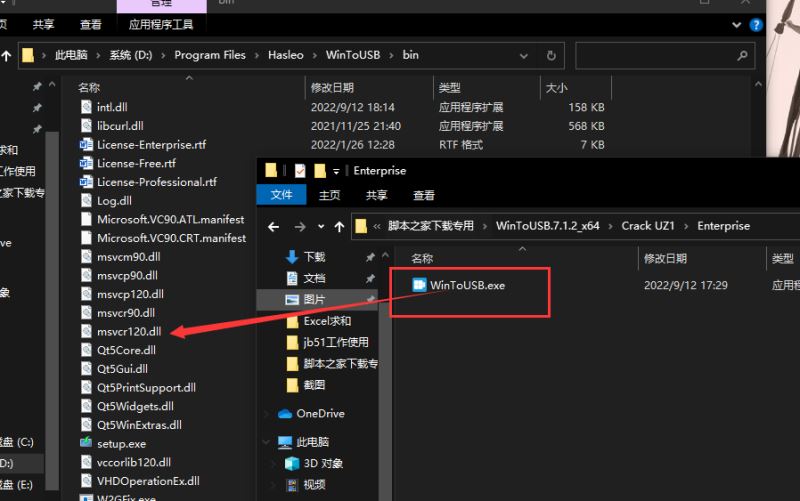Open recent locations dropdown in Enterprise window
This screenshot has height=501, width=800.
coord(320,227)
